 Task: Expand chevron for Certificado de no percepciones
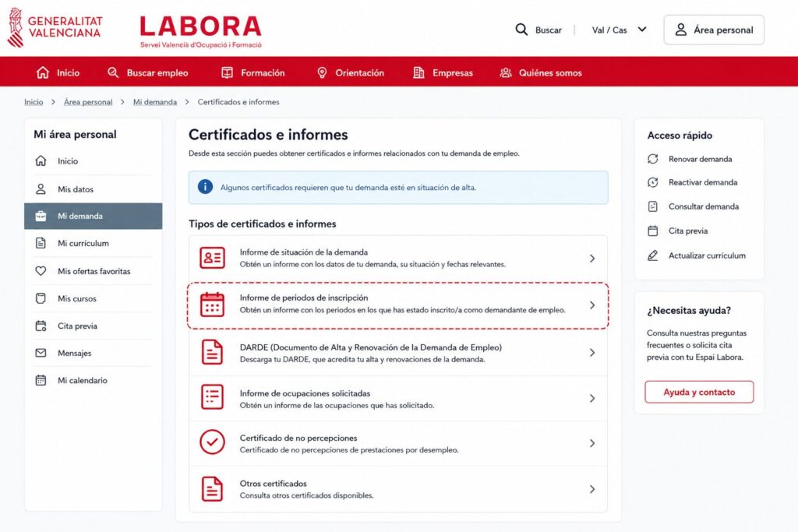[592, 443]
